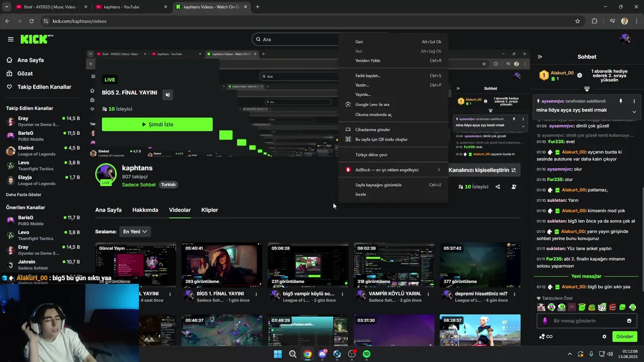
Task: Switch to the Ana Sayfa channel tab
Action: tap(108, 210)
